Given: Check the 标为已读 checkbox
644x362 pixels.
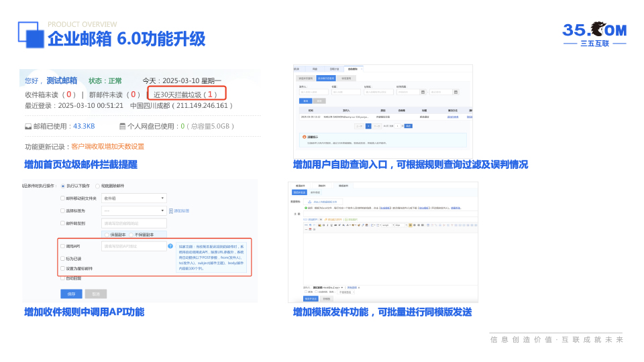Looking at the screenshot, I should point(62,258).
